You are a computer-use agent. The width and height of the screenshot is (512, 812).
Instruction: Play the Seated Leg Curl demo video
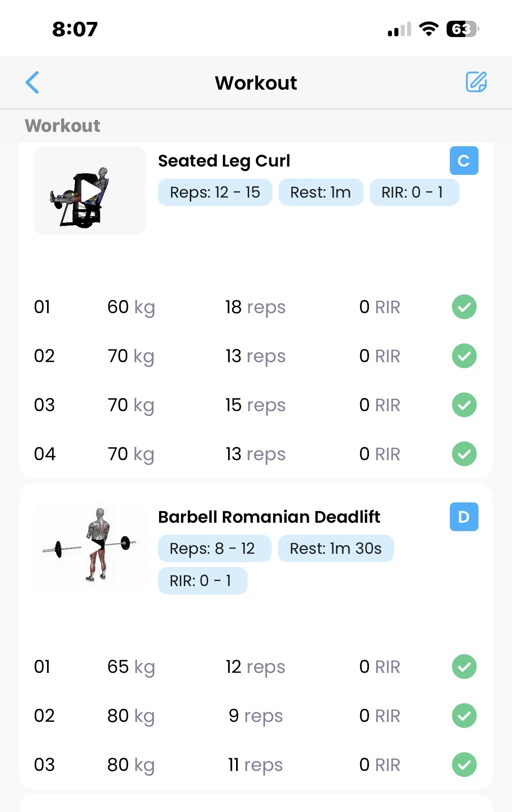pos(90,191)
